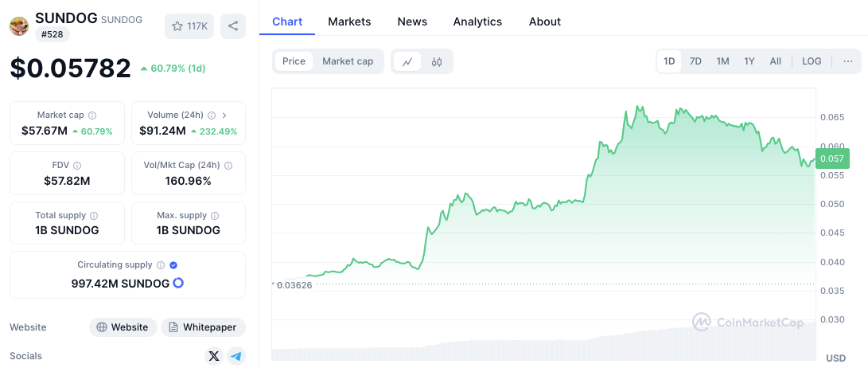Click the 60.79% (1d) price change
The height and width of the screenshot is (368, 868).
click(x=173, y=69)
